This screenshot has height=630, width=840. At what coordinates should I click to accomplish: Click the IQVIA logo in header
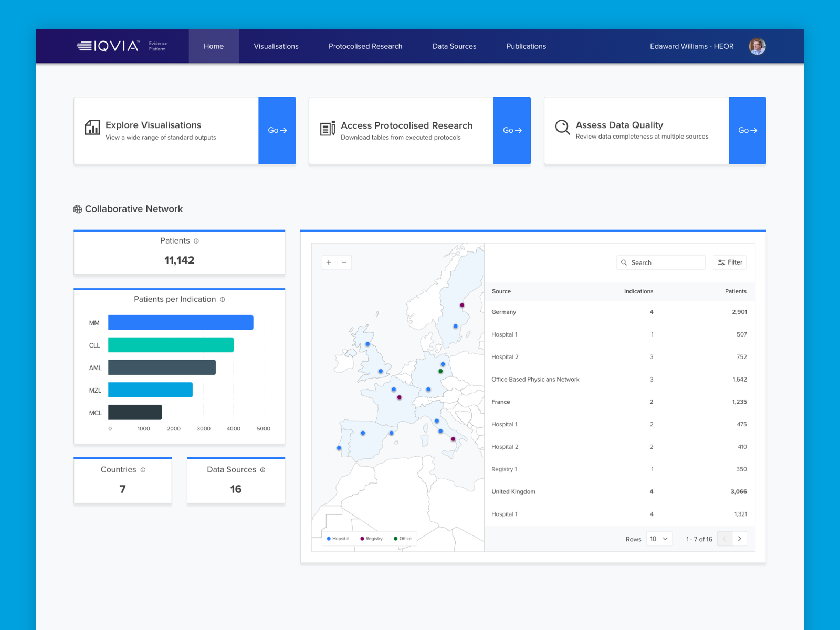point(108,46)
